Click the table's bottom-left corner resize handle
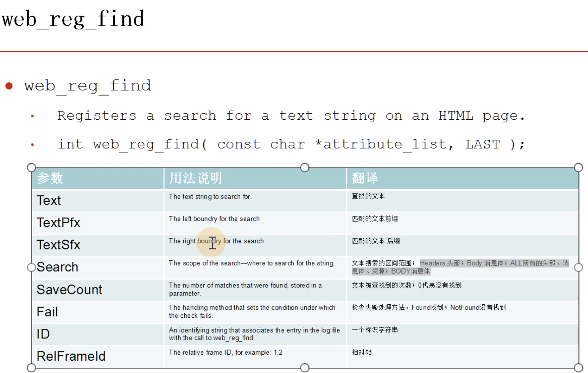 tap(31, 368)
